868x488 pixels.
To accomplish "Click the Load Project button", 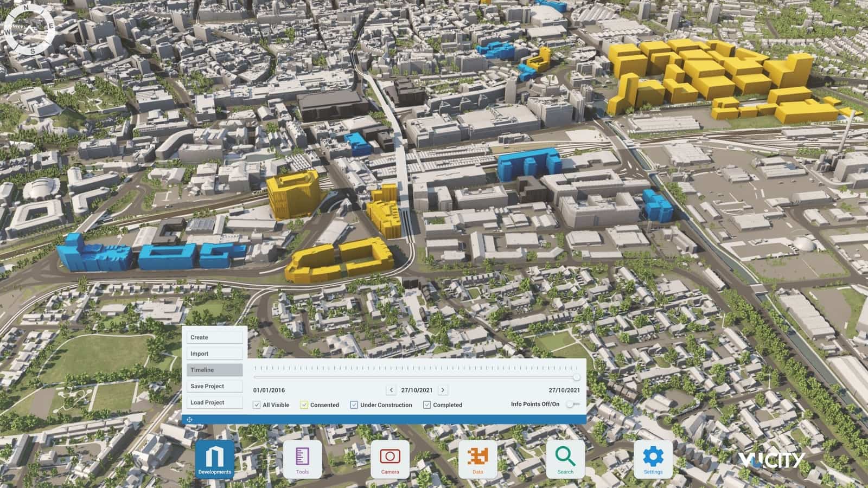I will [x=214, y=402].
